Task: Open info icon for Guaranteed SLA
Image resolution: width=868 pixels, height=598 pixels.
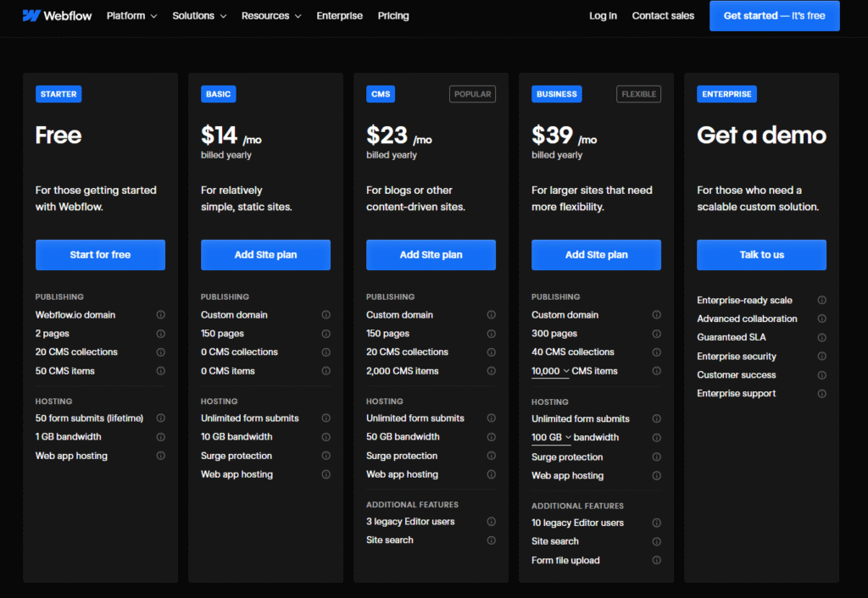Action: pyautogui.click(x=821, y=337)
